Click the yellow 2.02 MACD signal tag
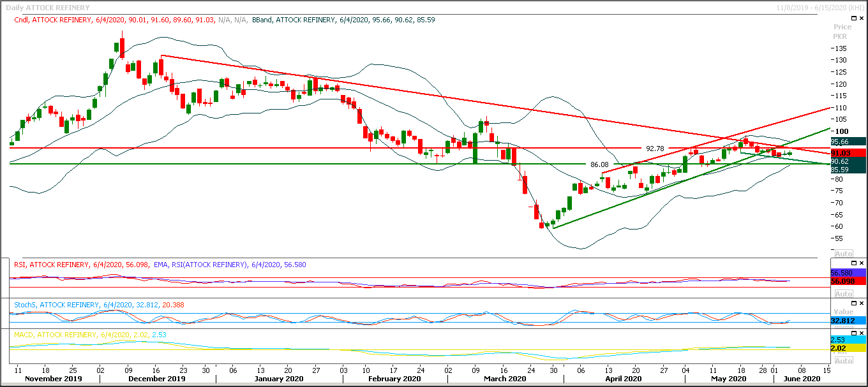Screen dimensions: 868x387 point(848,348)
